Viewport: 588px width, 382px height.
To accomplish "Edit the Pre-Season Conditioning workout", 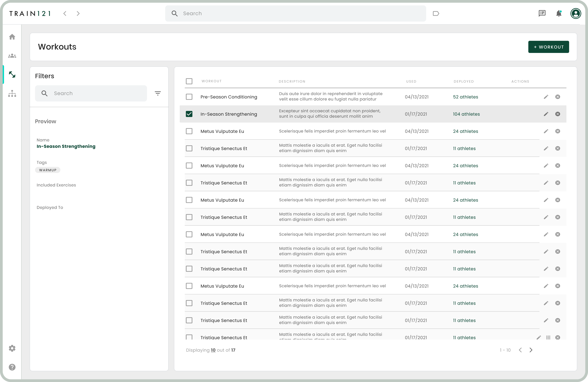I will point(546,97).
